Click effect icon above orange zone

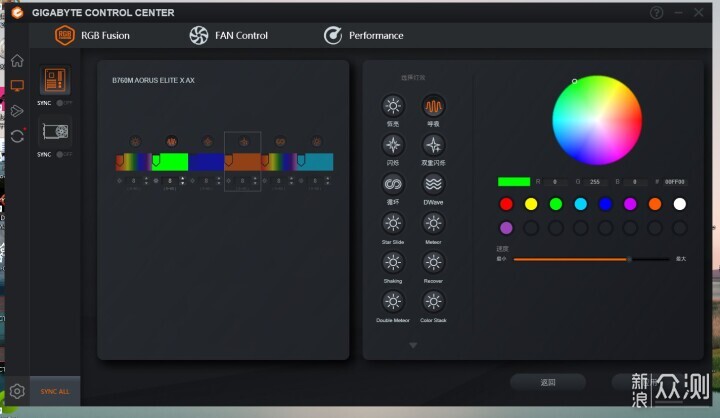coord(244,142)
